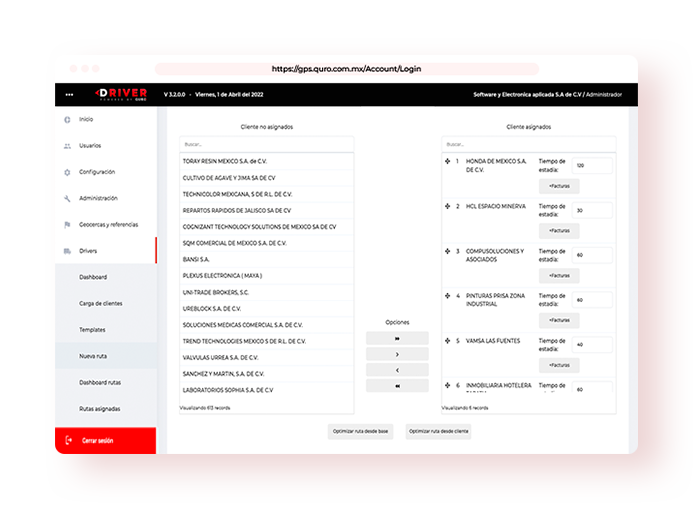Select PLEXUS ELECTRONICA ( MAYA ) row
This screenshot has width=693, height=509.
point(267,276)
